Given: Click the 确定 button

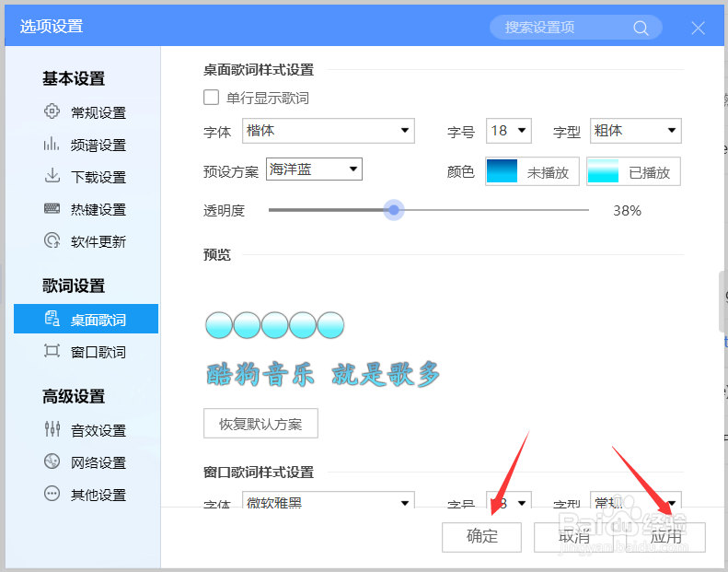Looking at the screenshot, I should click(481, 537).
